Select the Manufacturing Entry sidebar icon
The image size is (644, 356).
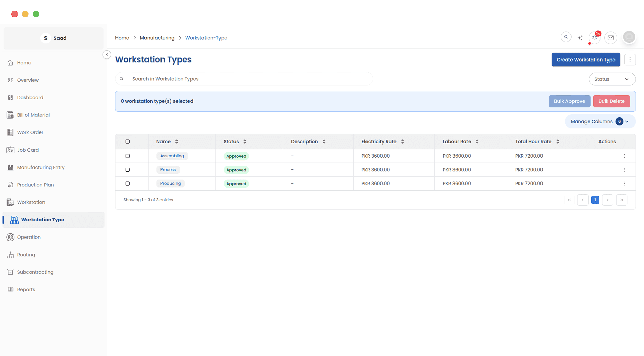(x=10, y=167)
